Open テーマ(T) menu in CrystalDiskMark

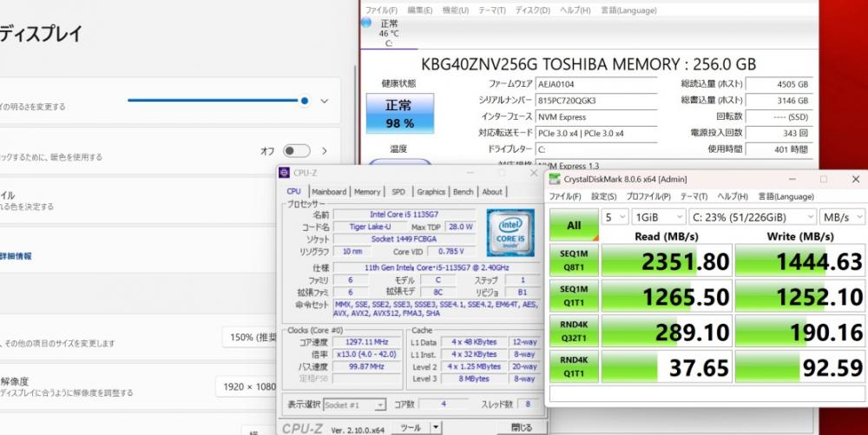pyautogui.click(x=694, y=196)
